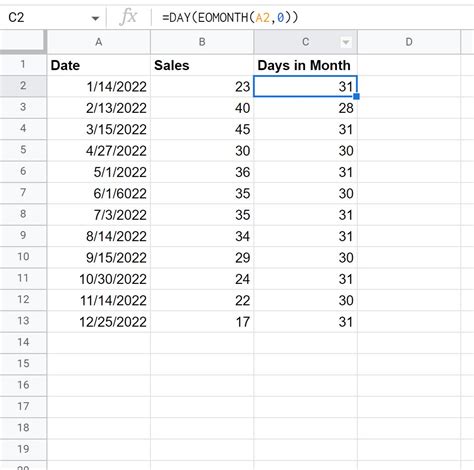474x470 pixels.
Task: Select Days in Month cell showing 28
Action: (x=305, y=108)
